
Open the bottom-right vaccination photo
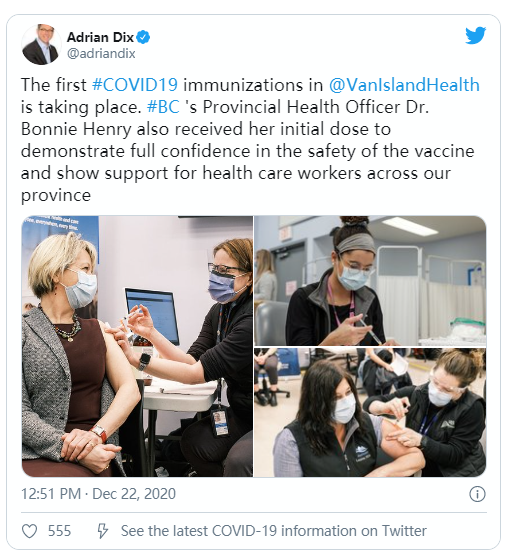[370, 413]
